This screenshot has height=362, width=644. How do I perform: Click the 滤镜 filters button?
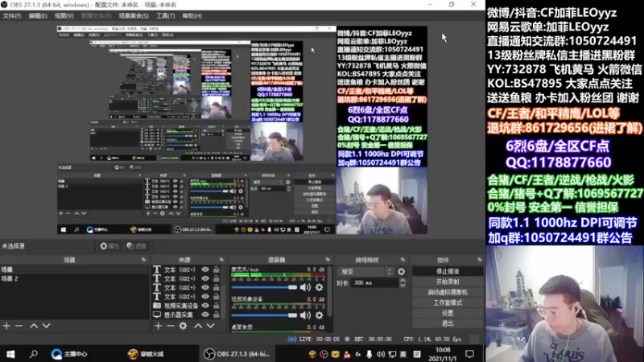click(136, 246)
